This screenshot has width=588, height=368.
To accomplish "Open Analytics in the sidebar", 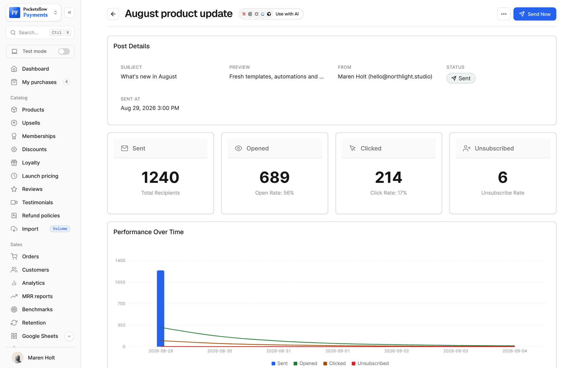I will 40,283.
